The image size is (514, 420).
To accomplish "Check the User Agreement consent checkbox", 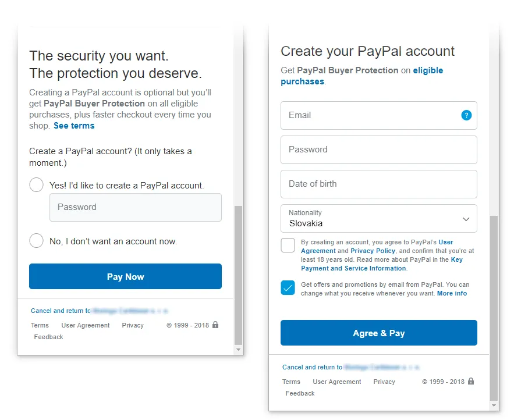I will point(288,245).
